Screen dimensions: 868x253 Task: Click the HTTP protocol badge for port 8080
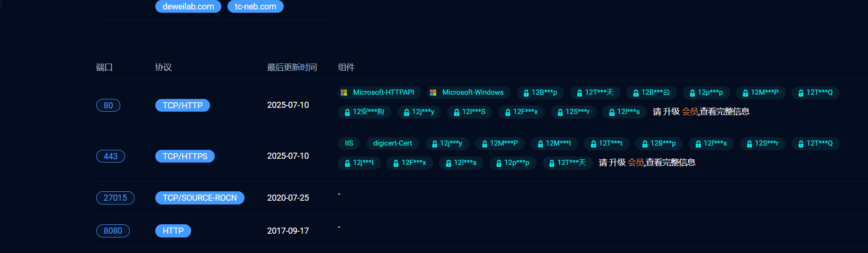pos(173,231)
